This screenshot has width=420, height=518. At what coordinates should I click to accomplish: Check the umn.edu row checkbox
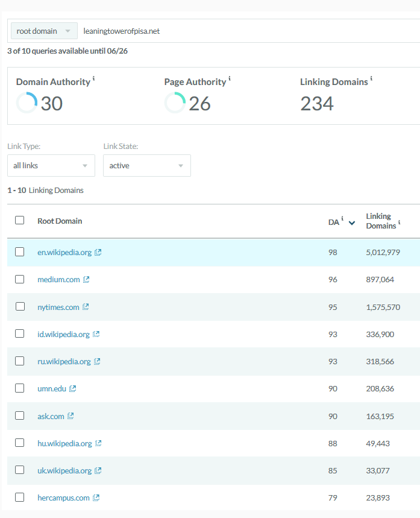point(19,388)
